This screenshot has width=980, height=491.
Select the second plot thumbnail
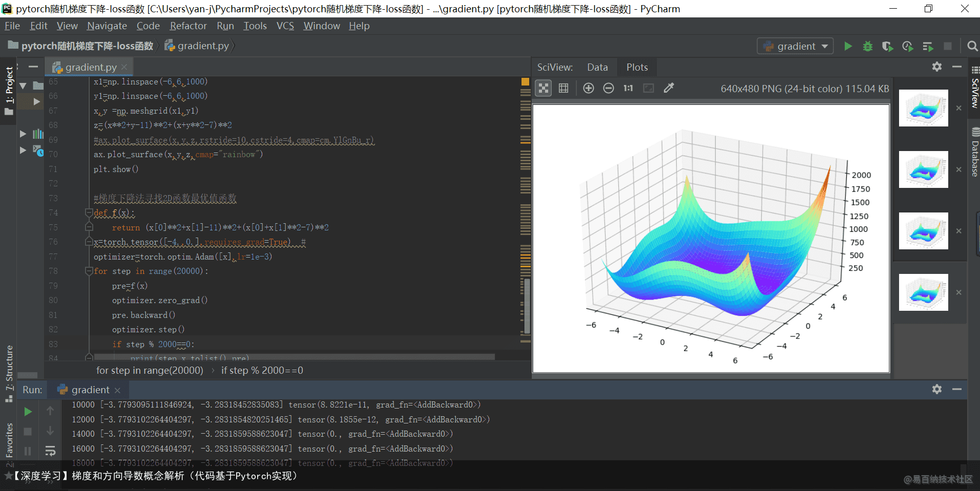923,169
